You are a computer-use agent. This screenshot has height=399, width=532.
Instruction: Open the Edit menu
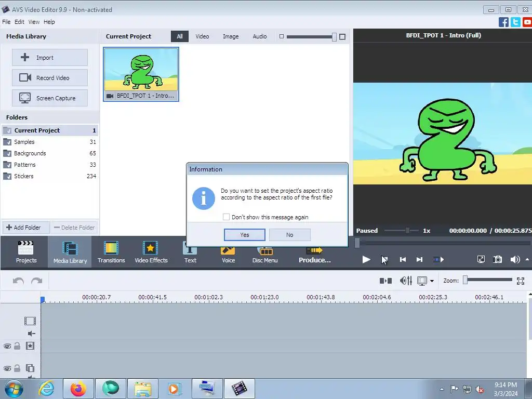[19, 22]
